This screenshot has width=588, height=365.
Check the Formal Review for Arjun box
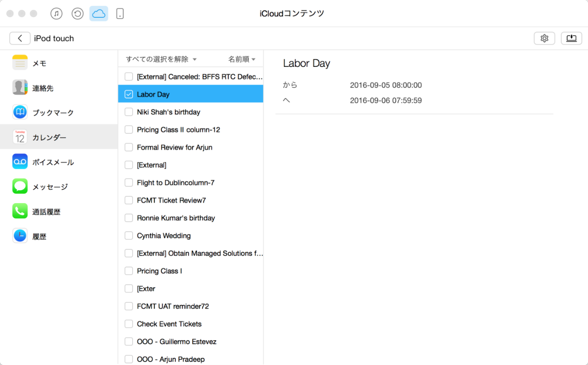(x=129, y=147)
